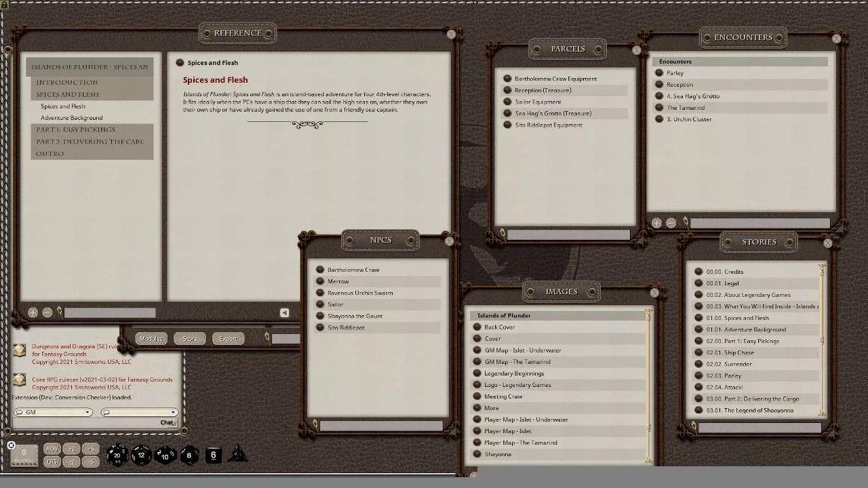
Task: Click the modifier stack reset icon
Action: (11, 445)
